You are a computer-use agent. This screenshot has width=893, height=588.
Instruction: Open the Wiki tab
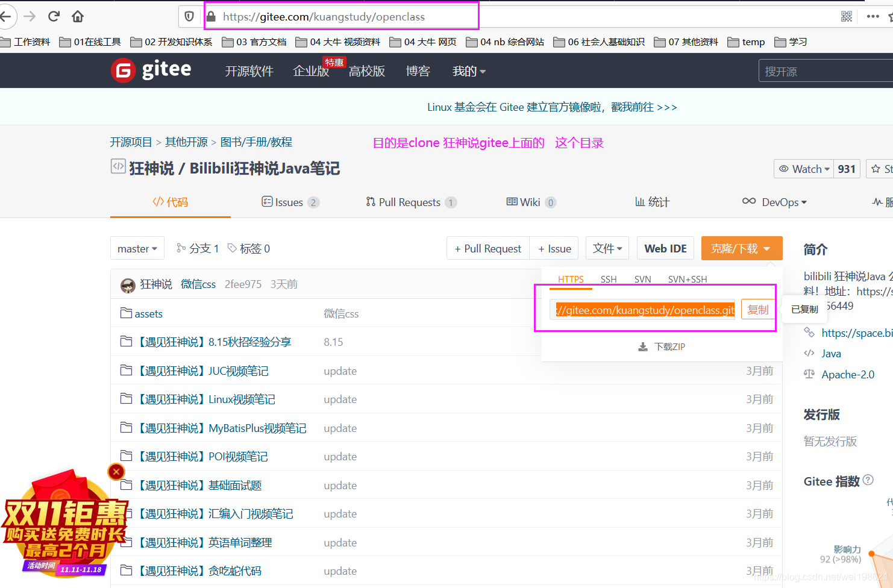[531, 202]
